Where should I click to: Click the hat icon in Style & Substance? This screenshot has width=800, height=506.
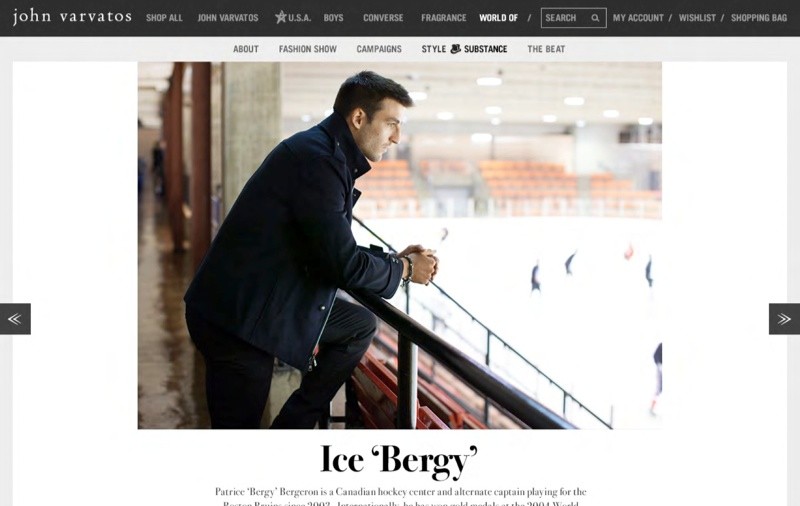point(455,48)
